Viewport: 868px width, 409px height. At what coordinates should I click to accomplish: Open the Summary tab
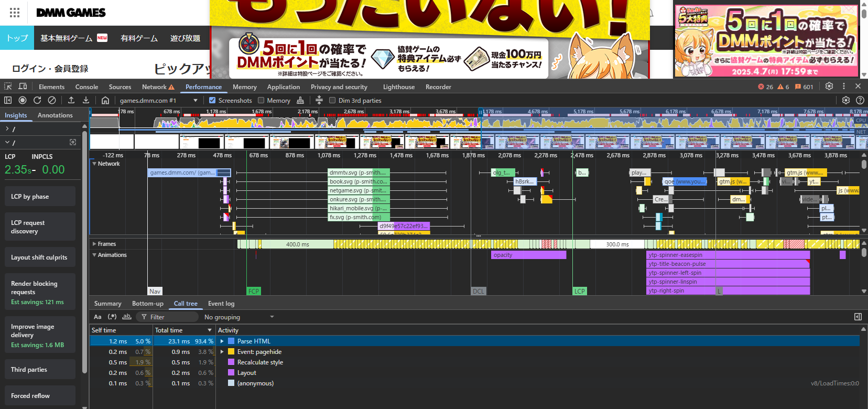point(107,304)
